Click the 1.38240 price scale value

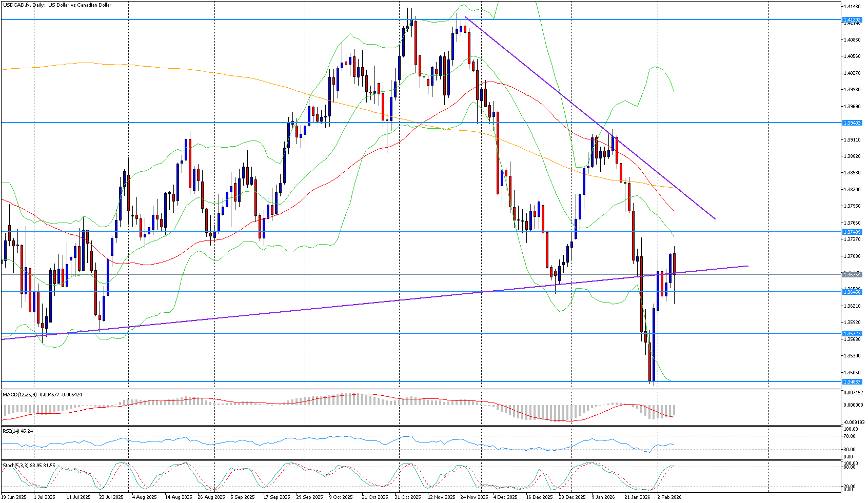(852, 190)
